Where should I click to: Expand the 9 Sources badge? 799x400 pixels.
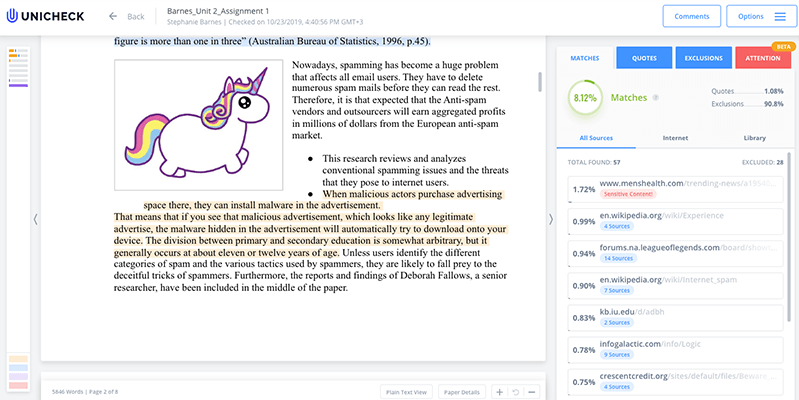(x=617, y=354)
